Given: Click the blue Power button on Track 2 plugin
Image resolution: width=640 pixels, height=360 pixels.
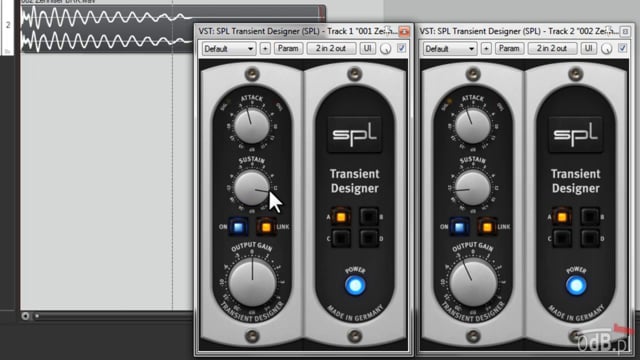Looking at the screenshot, I should 576,285.
